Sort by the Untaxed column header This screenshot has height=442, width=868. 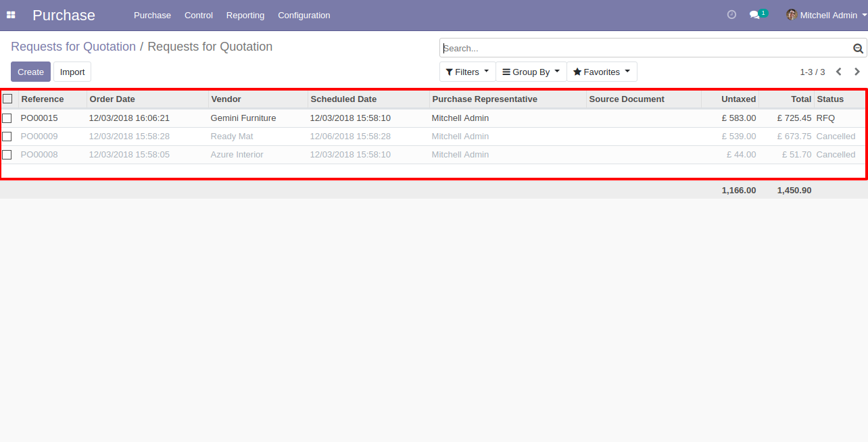[x=730, y=99]
